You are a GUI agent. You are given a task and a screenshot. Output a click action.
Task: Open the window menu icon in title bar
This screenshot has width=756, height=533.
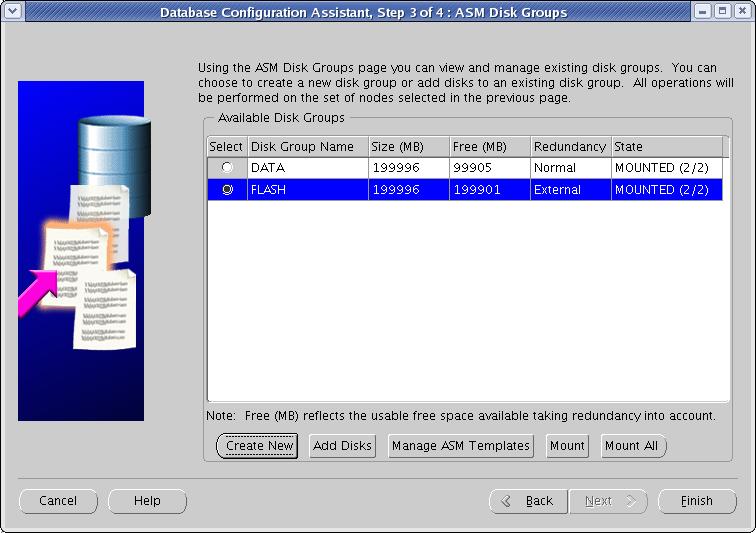click(x=12, y=12)
